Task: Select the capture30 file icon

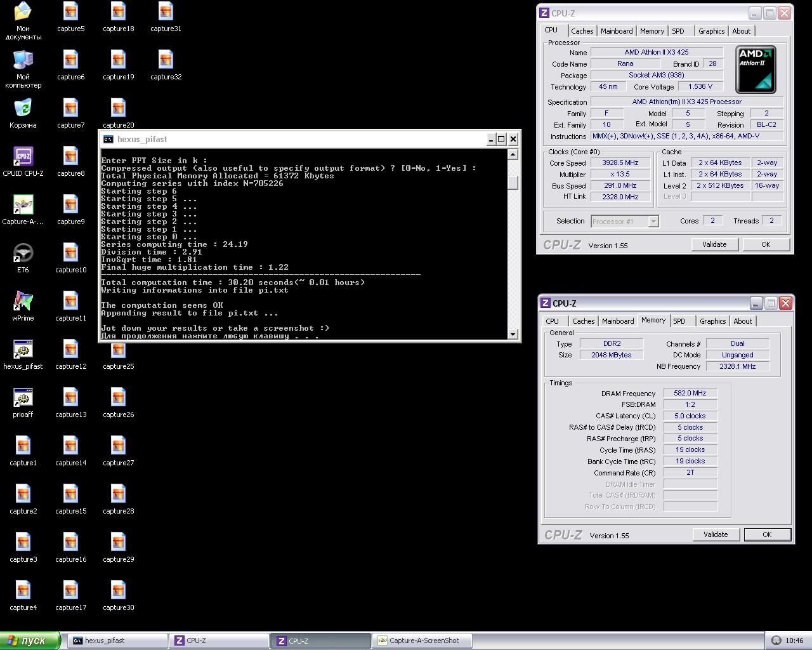Action: 118,595
